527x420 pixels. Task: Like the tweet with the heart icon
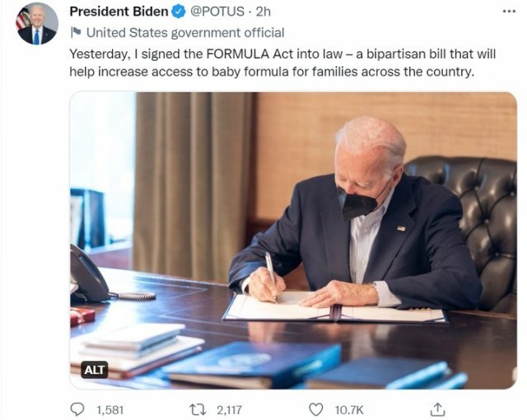click(x=315, y=408)
